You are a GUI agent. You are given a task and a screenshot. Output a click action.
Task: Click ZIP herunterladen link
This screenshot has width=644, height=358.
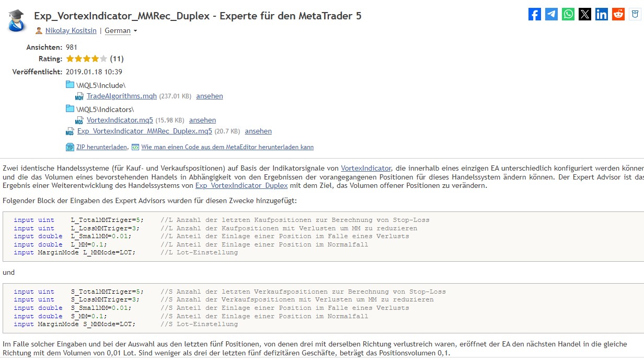point(102,148)
